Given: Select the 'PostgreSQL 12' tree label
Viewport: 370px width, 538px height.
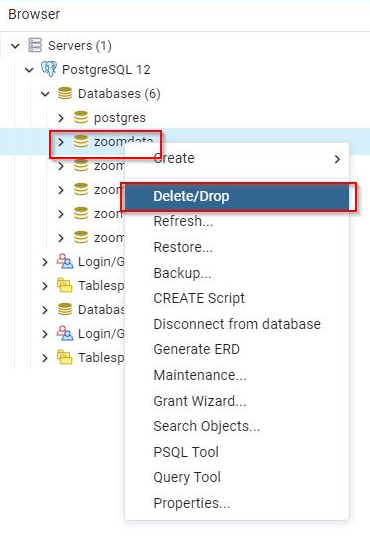Looking at the screenshot, I should (106, 70).
